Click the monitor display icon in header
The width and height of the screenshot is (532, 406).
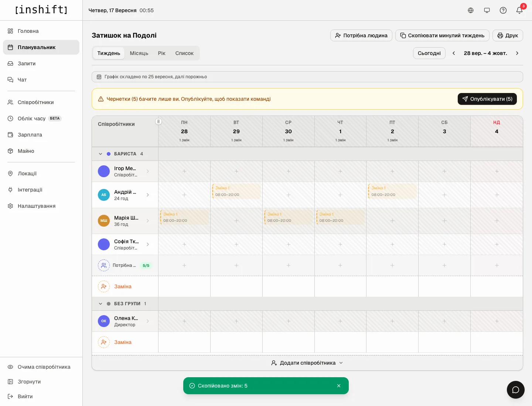[487, 10]
